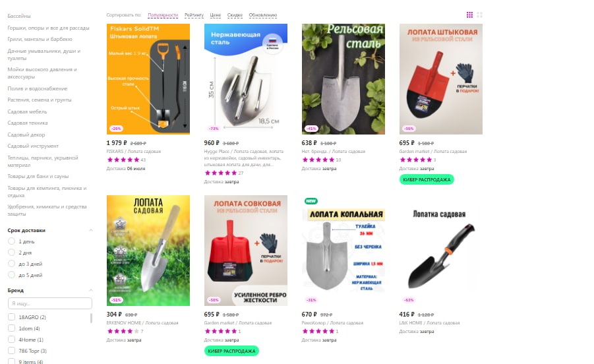Check the 4Home brand filter

[x=12, y=340]
